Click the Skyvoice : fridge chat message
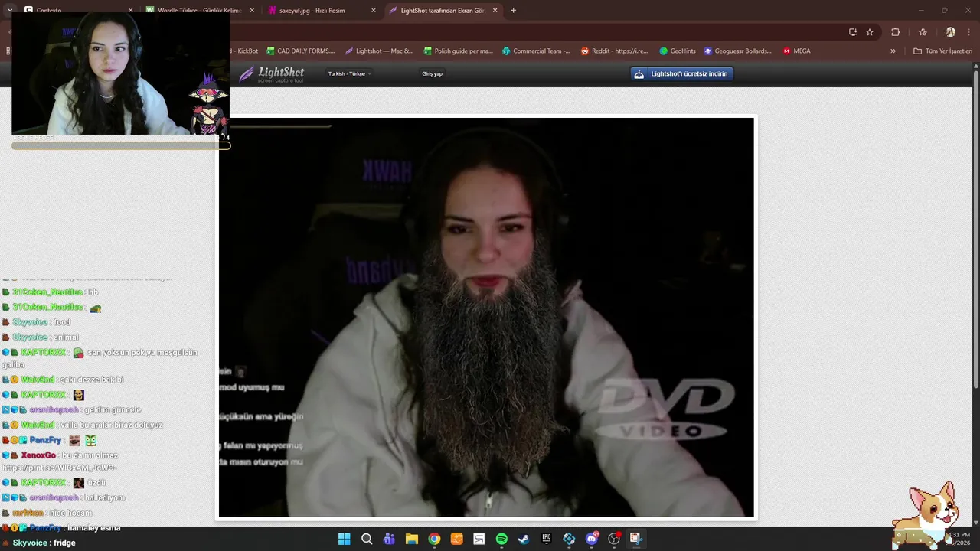 click(x=39, y=543)
